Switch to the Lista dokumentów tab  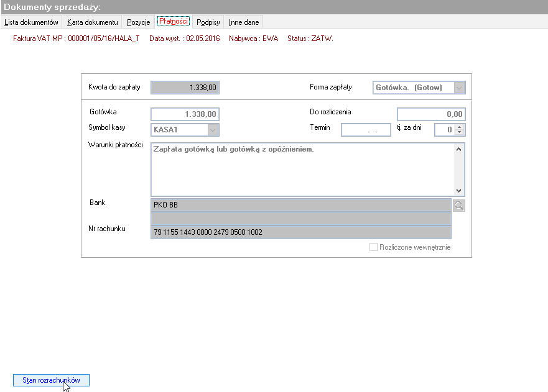click(32, 22)
